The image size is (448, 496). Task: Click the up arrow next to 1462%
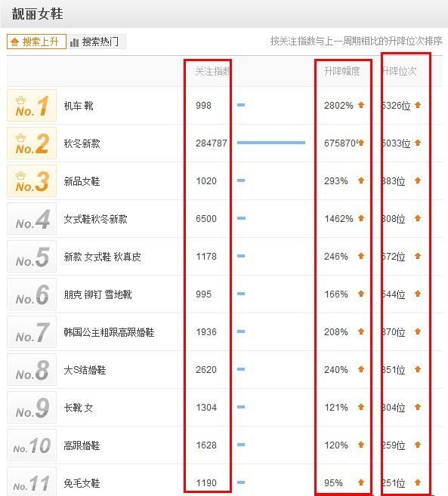pyautogui.click(x=361, y=218)
